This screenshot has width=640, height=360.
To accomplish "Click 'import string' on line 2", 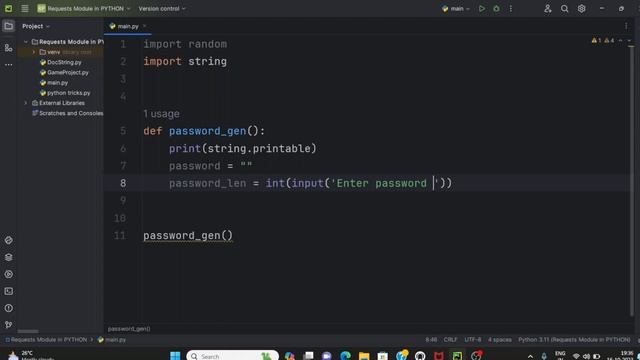I will point(185,61).
